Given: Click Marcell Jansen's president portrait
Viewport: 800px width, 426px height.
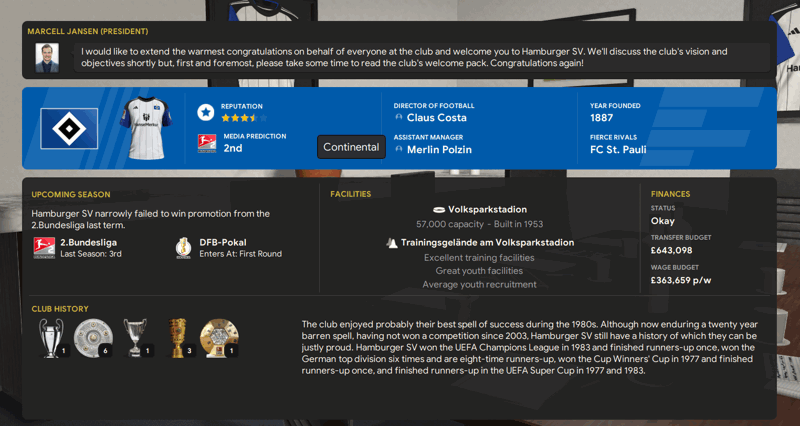Looking at the screenshot, I should point(47,58).
